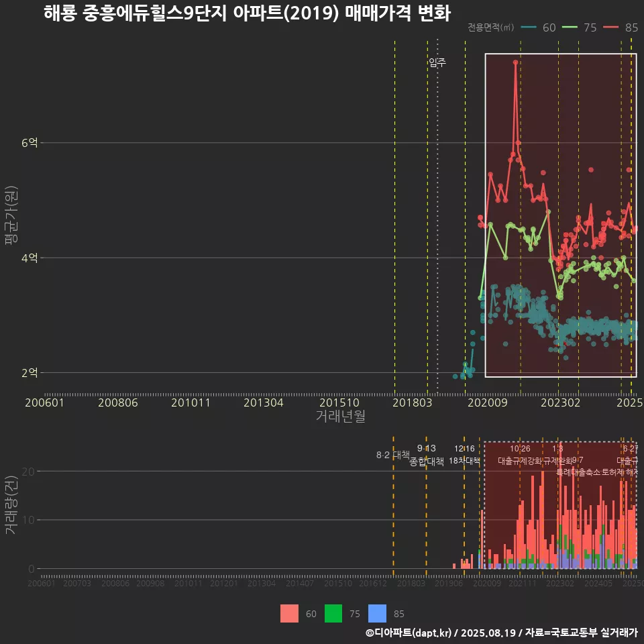Click the '200703' tick on volume x-axis
644x644 pixels.
point(77,583)
